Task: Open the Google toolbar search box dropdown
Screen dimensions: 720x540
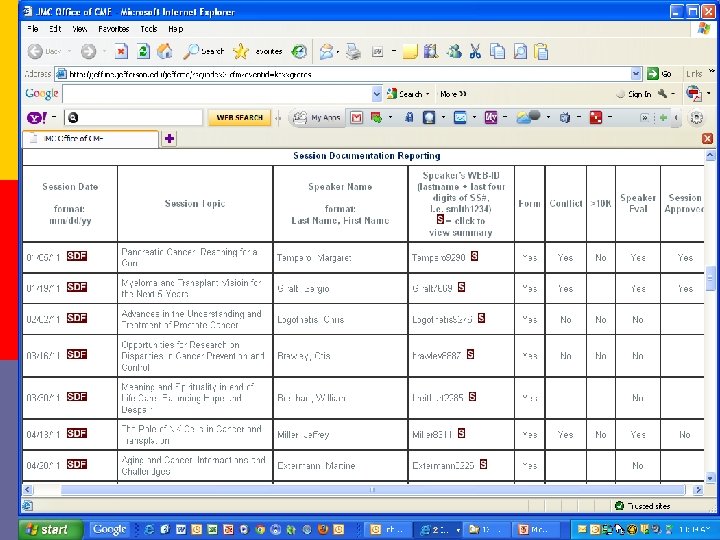Action: tap(377, 94)
